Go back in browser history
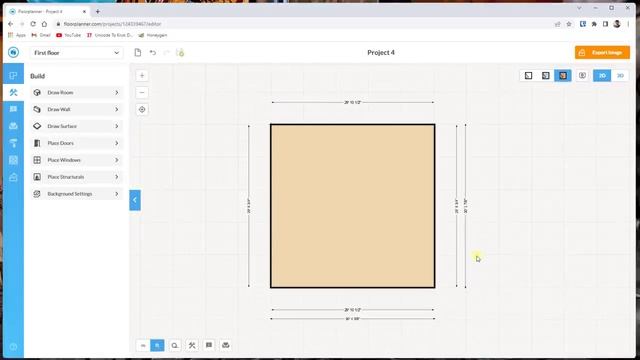This screenshot has height=360, width=640. 11,24
